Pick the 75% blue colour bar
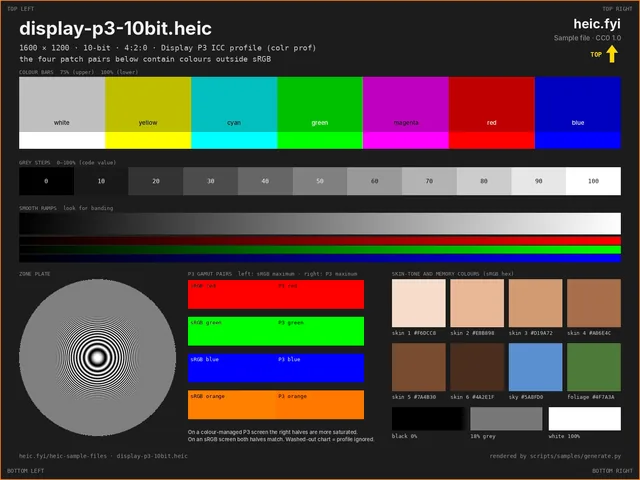The height and width of the screenshot is (480, 640). pos(578,104)
